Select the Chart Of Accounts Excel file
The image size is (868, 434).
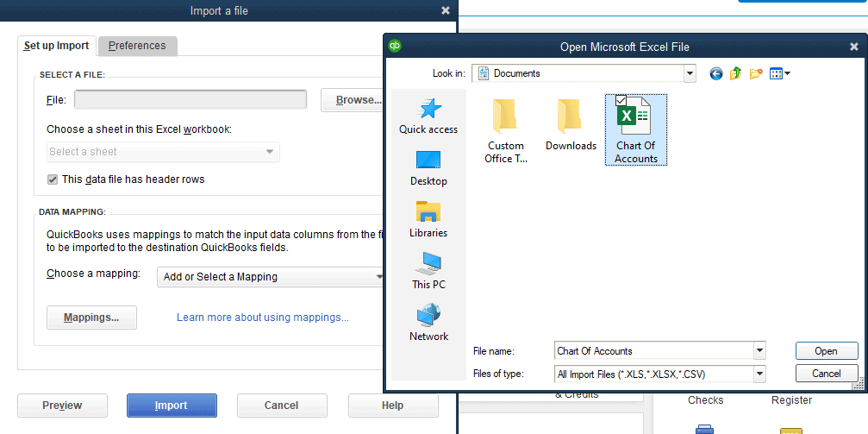point(636,129)
